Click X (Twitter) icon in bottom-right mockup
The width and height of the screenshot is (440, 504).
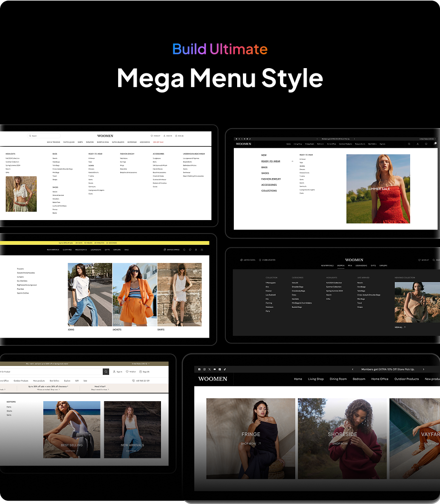tap(210, 369)
